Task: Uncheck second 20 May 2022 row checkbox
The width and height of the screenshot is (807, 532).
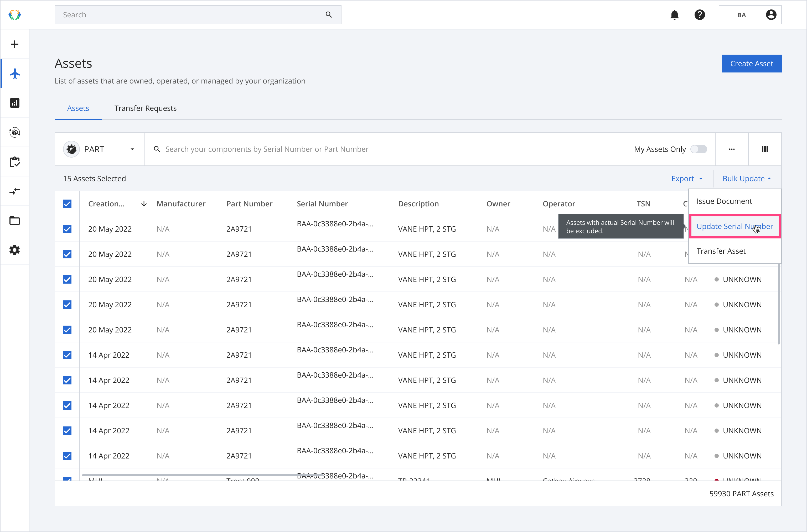Action: [67, 254]
